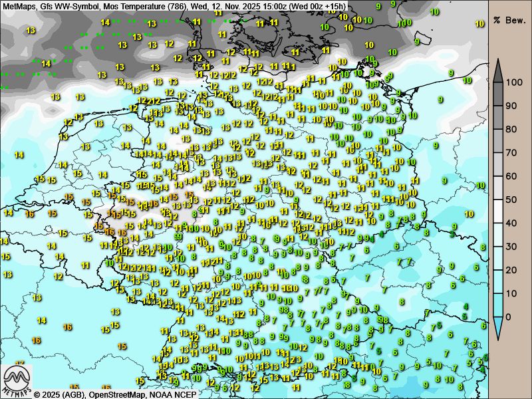
Task: Click the 30 label on cloud legend
Action: 511,246
